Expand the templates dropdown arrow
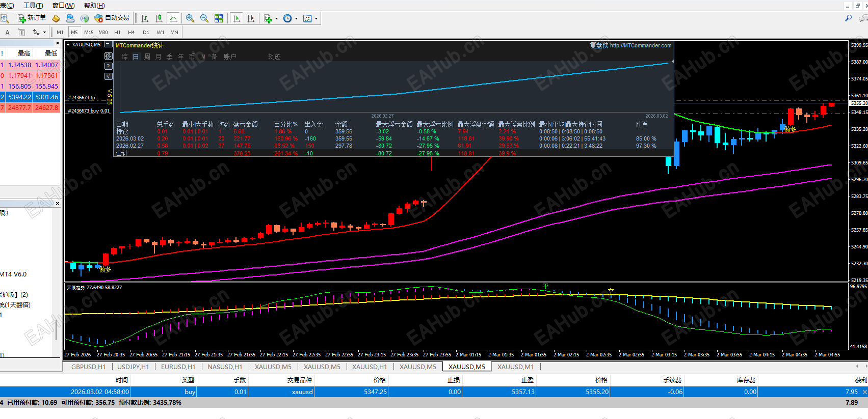 [x=316, y=18]
